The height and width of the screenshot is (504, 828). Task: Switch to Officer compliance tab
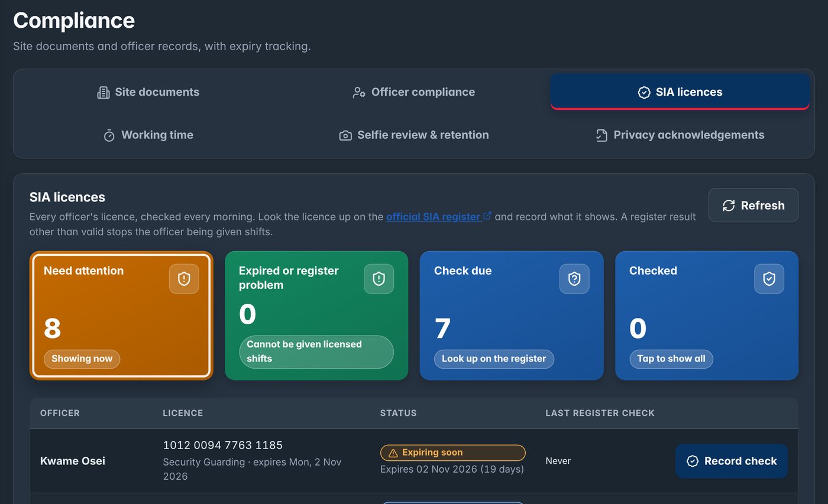pos(414,92)
